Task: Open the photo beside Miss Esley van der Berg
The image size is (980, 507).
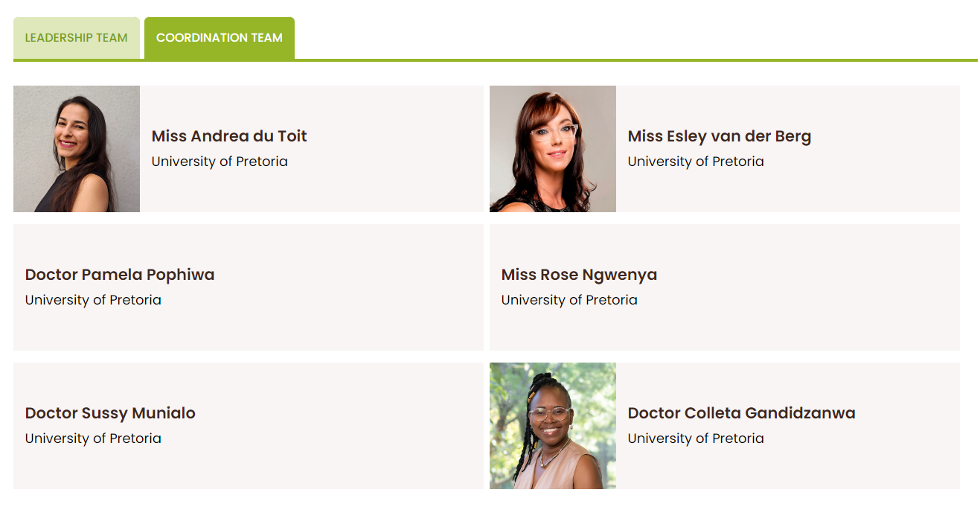Action: point(553,149)
